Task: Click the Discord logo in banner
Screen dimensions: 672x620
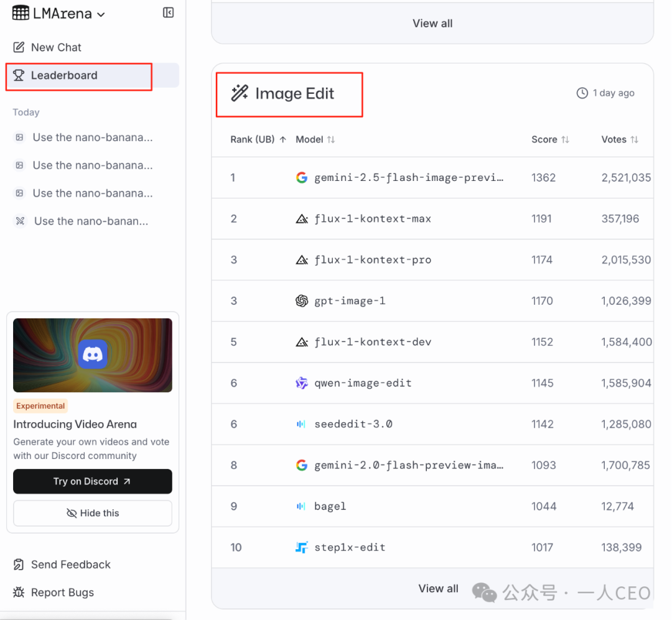Action: click(x=93, y=354)
